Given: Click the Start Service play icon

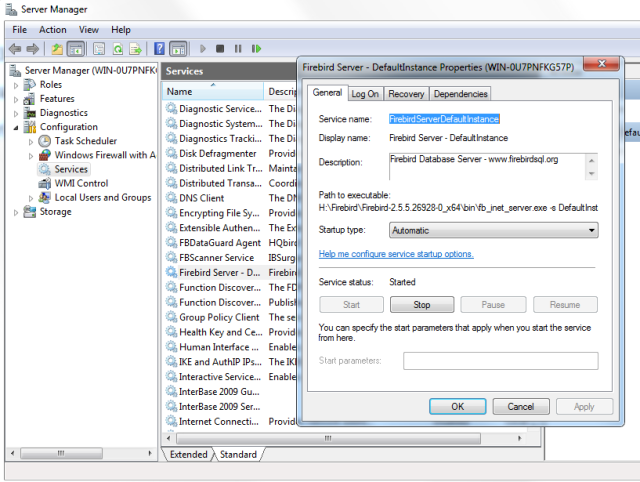Looking at the screenshot, I should tap(202, 49).
